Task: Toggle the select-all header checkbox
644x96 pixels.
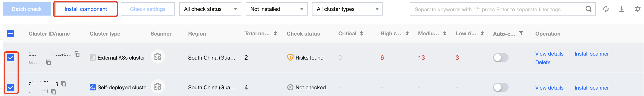Action: pyautogui.click(x=10, y=33)
